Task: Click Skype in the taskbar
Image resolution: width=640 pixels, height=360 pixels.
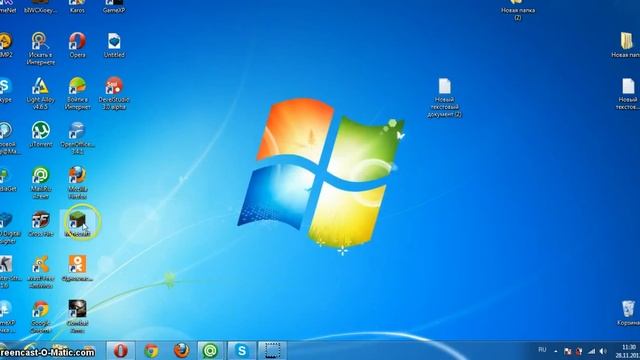Action: tap(241, 351)
